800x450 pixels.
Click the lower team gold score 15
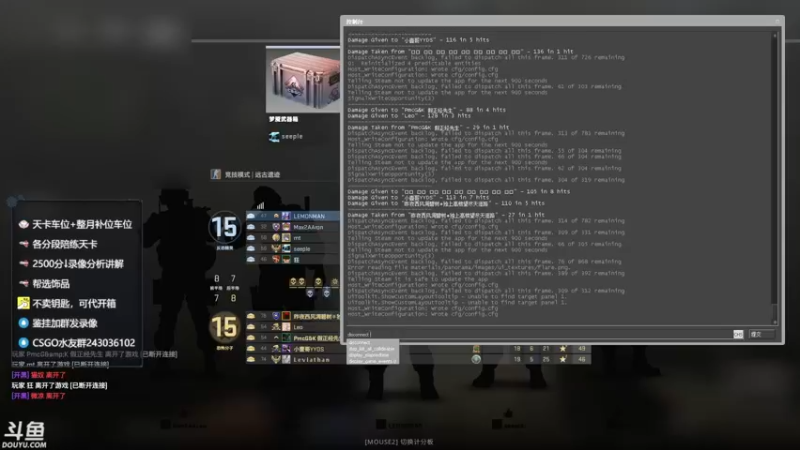[x=224, y=328]
